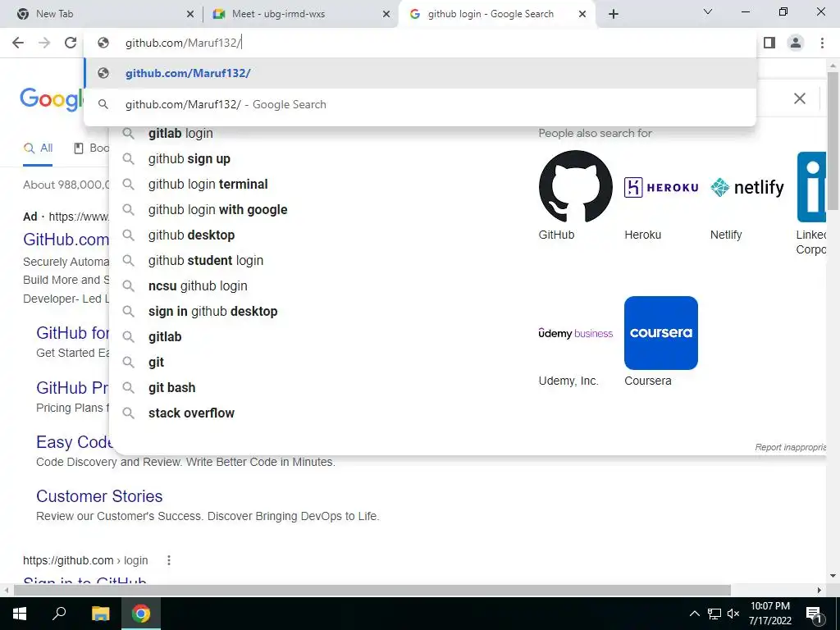Image resolution: width=840 pixels, height=630 pixels.
Task: Click the Report inappropriate predictions link
Action: point(790,447)
